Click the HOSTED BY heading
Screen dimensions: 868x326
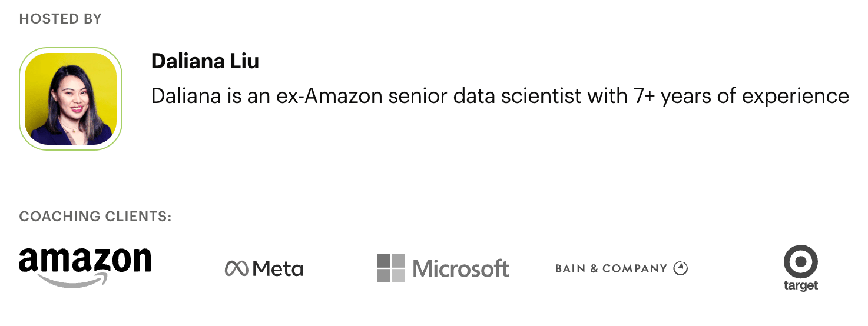pos(60,19)
